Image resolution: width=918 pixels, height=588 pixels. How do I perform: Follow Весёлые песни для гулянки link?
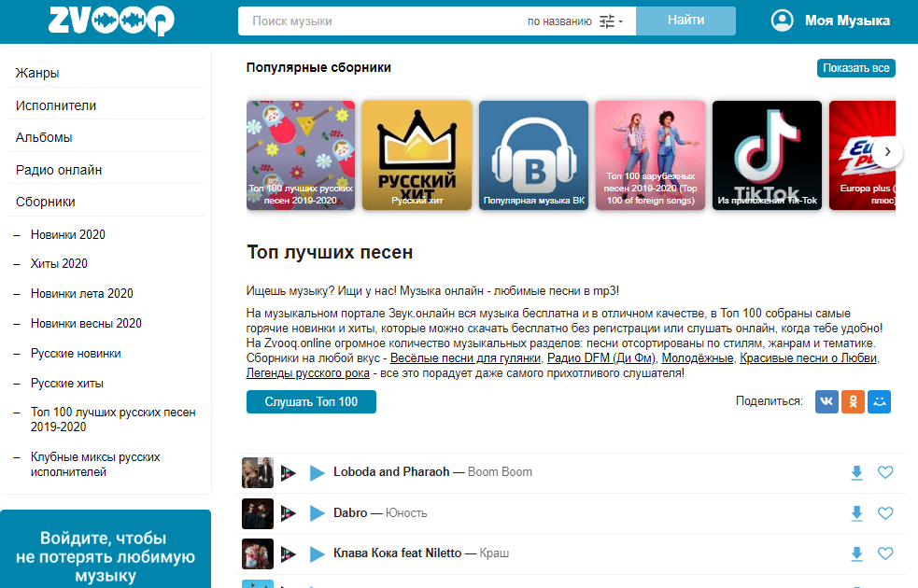(465, 358)
